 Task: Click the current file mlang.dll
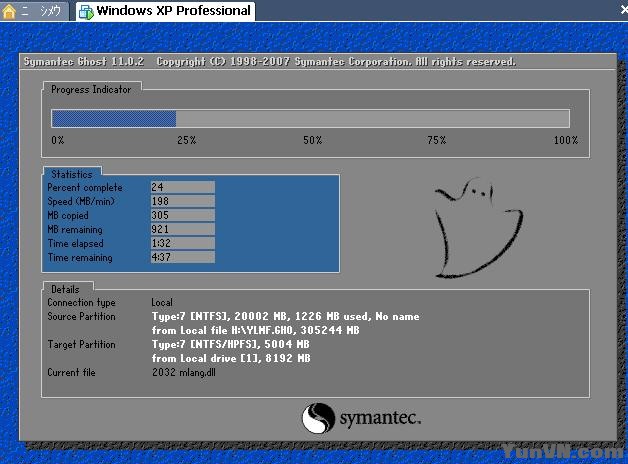[183, 372]
